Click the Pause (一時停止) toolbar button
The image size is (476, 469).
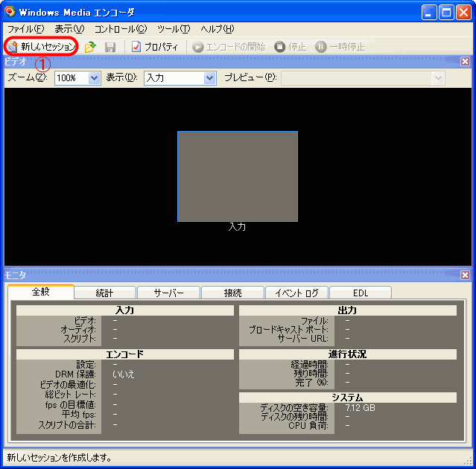[340, 47]
